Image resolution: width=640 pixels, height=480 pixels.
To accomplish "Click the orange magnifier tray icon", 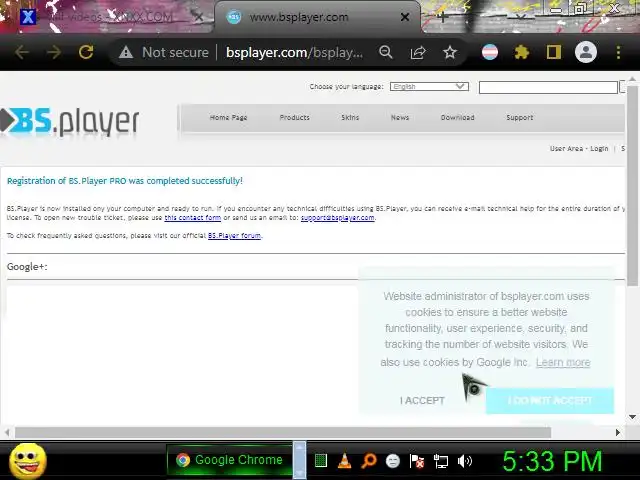I will pyautogui.click(x=369, y=461).
